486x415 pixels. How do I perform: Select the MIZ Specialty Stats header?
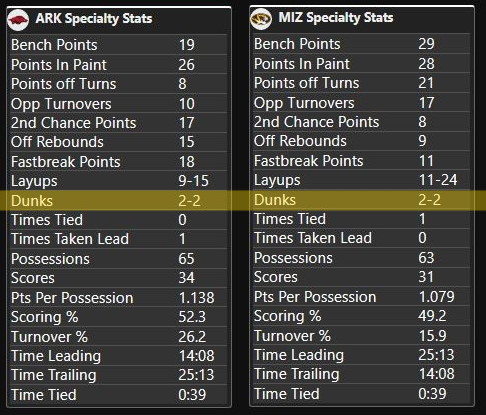[336, 18]
